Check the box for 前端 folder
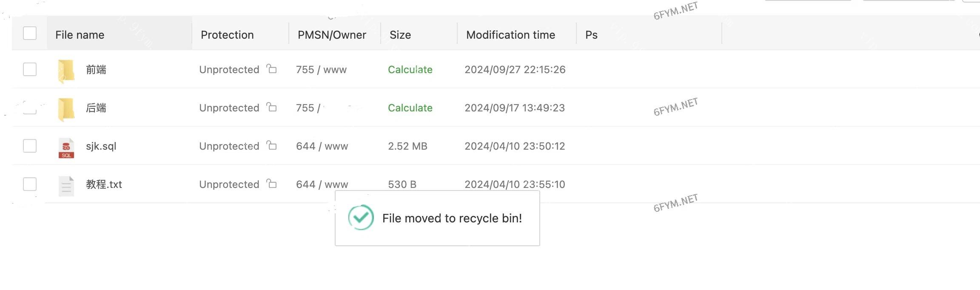980x290 pixels. click(30, 69)
